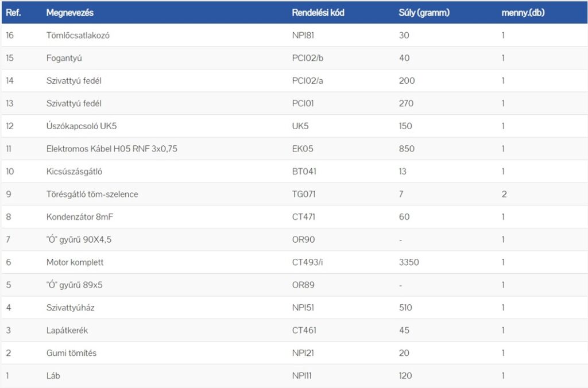Select the Tömlőcsatlakozó part name
588x388 pixels.
[78, 36]
